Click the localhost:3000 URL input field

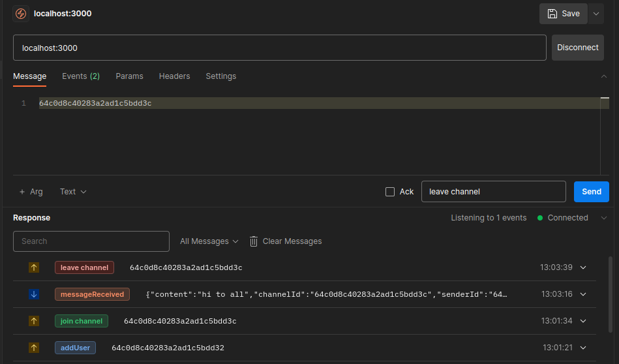tap(280, 48)
